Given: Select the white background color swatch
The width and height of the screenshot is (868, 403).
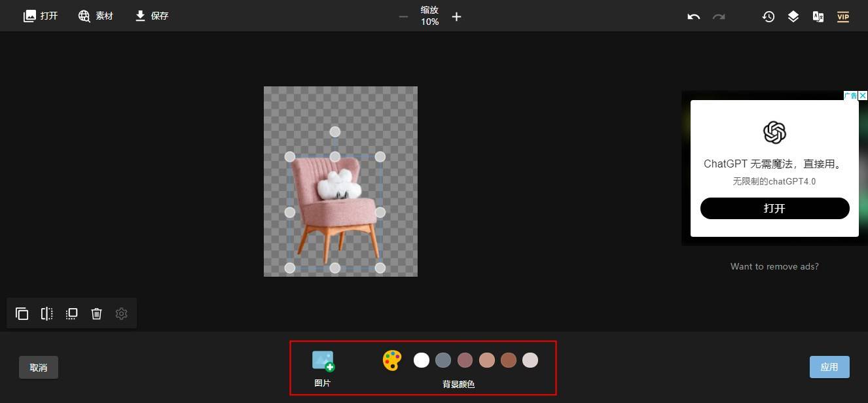Looking at the screenshot, I should (422, 360).
